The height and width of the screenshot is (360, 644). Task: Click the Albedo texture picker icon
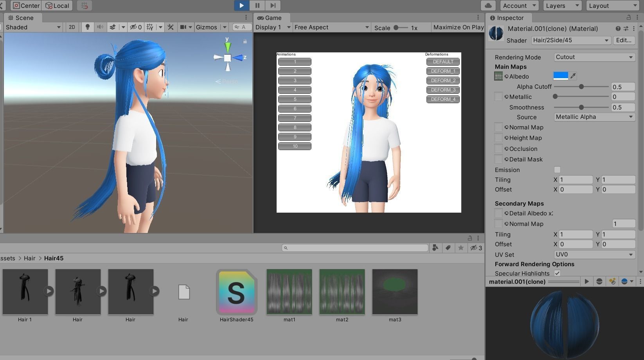(x=498, y=76)
